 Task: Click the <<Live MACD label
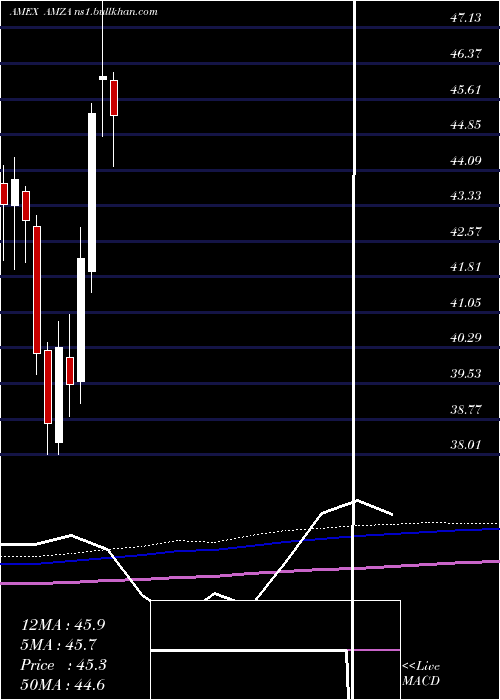click(421, 673)
